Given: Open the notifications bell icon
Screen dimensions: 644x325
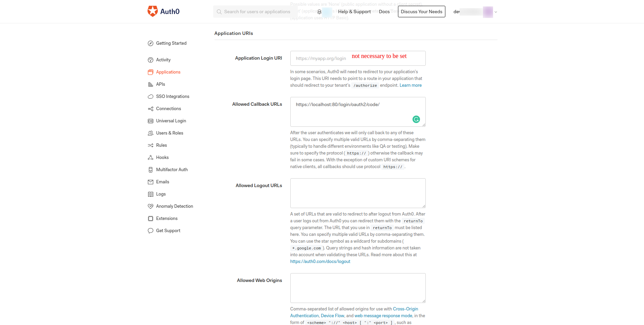Looking at the screenshot, I should tap(319, 12).
